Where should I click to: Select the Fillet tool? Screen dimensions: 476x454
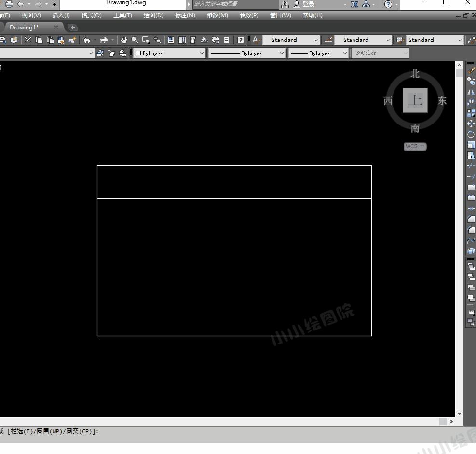pyautogui.click(x=471, y=230)
